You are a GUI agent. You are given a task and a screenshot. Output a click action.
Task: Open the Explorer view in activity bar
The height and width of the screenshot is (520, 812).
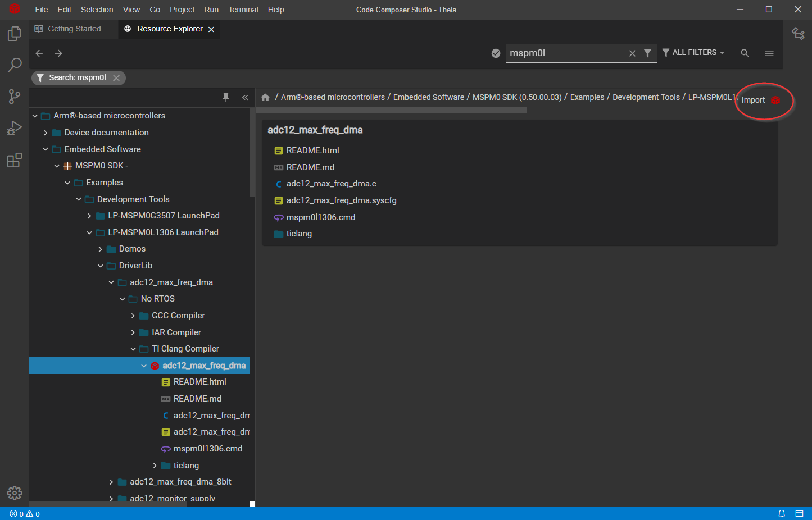point(15,34)
